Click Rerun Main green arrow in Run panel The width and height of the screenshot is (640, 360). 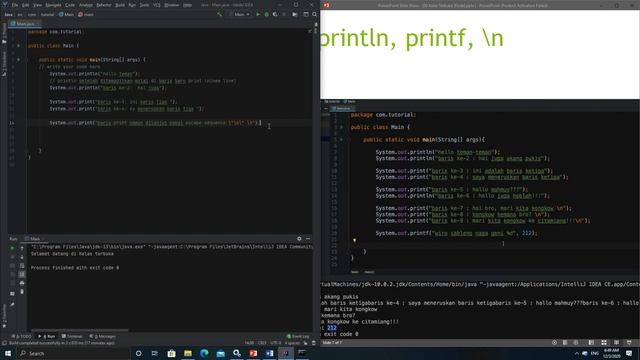click(12, 248)
